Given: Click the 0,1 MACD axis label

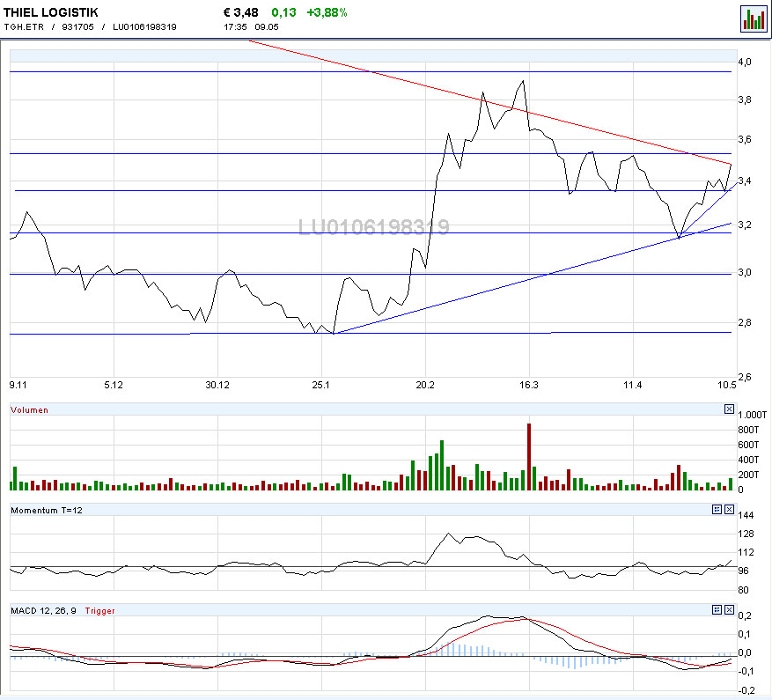Looking at the screenshot, I should 745,635.
